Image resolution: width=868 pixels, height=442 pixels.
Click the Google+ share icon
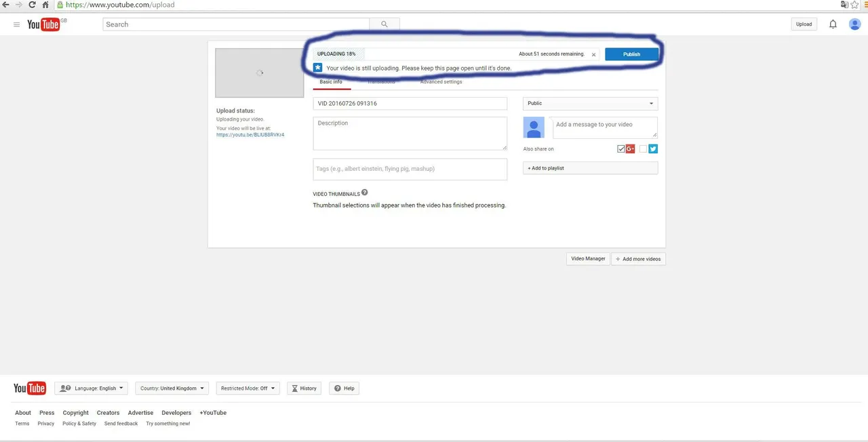(x=630, y=149)
